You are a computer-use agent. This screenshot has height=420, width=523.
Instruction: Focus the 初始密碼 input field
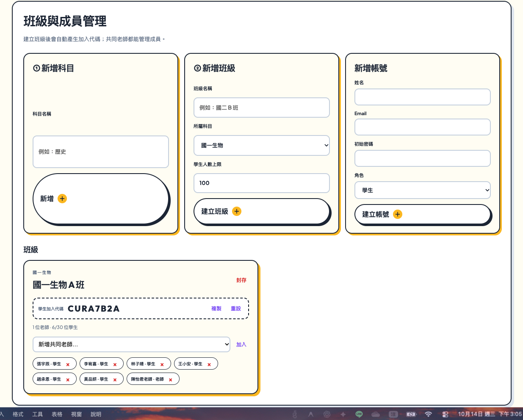[423, 158]
